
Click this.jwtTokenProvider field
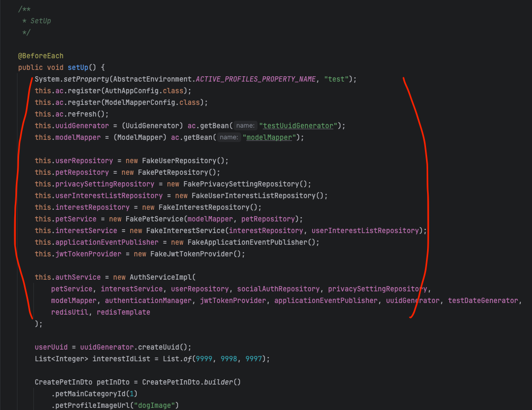[x=78, y=254]
